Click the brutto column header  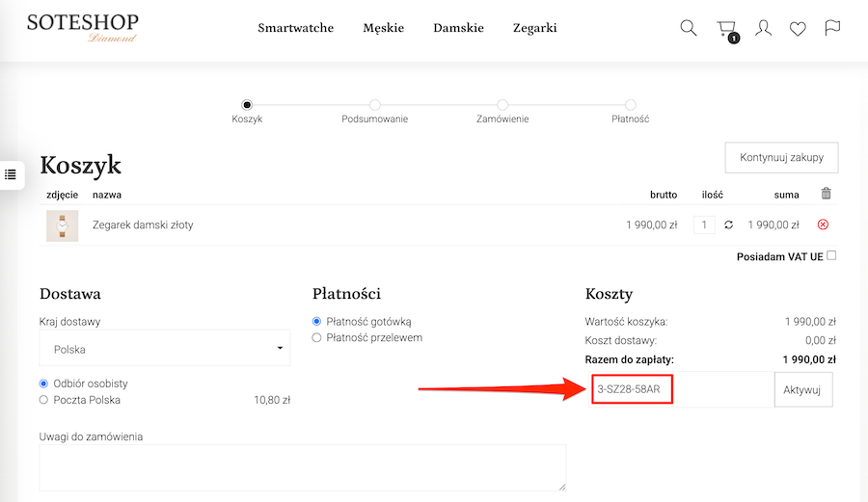click(x=664, y=195)
